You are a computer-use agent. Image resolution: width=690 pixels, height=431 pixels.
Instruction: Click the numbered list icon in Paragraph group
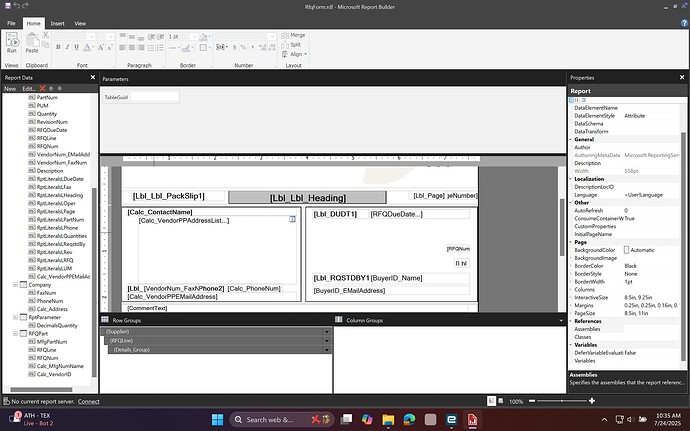tap(160, 47)
